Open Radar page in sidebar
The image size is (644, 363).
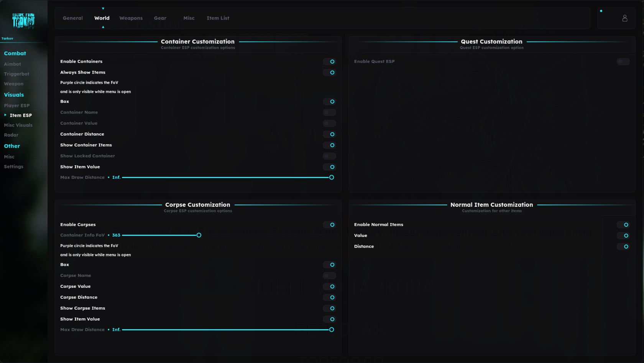pyautogui.click(x=11, y=135)
